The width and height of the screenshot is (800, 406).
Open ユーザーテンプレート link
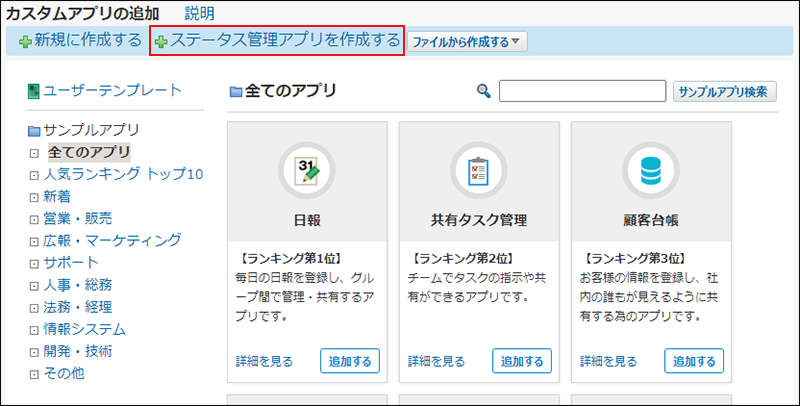tap(112, 90)
